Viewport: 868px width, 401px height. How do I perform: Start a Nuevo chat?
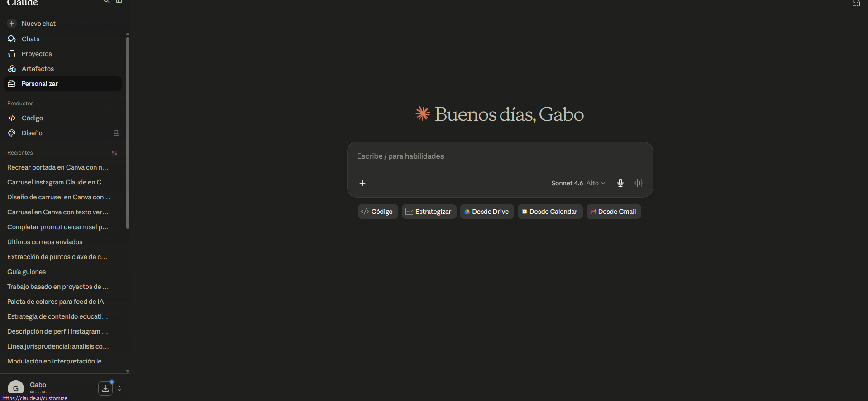point(62,24)
